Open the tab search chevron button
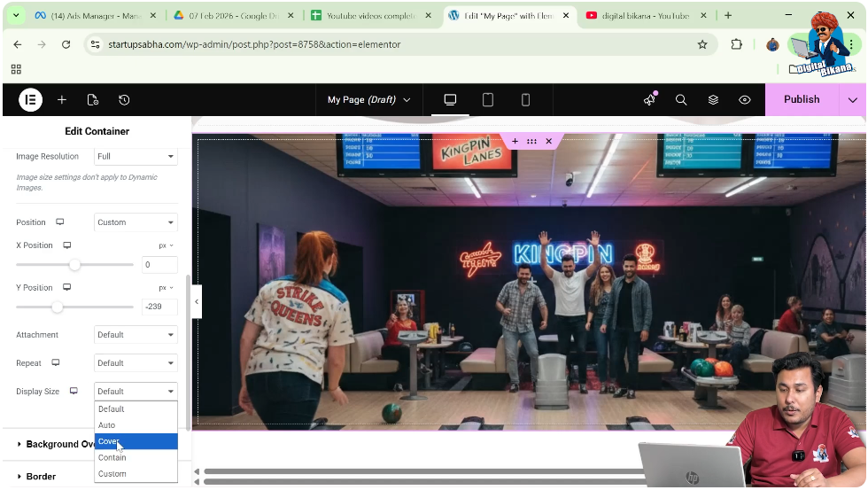Viewport: 868px width, 490px height. pos(16,15)
